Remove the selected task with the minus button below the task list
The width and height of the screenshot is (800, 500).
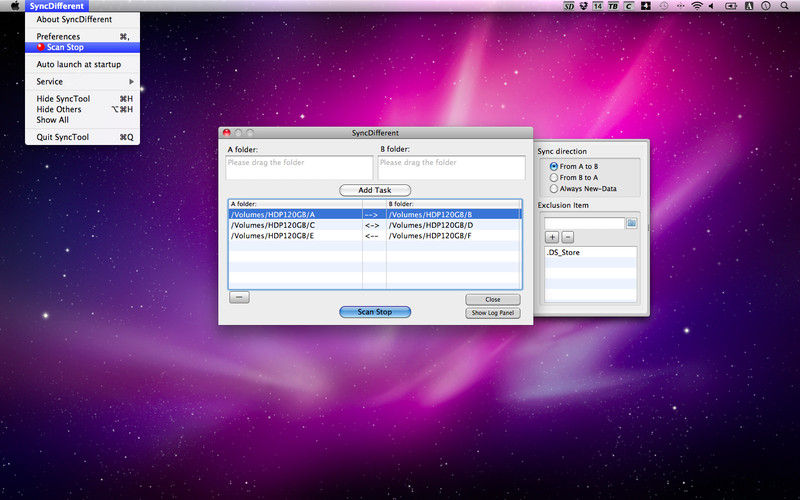click(x=239, y=297)
